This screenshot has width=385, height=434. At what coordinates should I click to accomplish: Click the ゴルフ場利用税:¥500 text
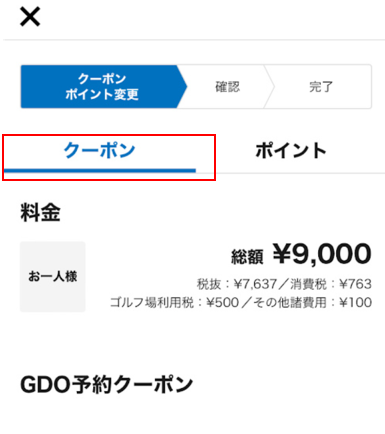[x=174, y=302]
